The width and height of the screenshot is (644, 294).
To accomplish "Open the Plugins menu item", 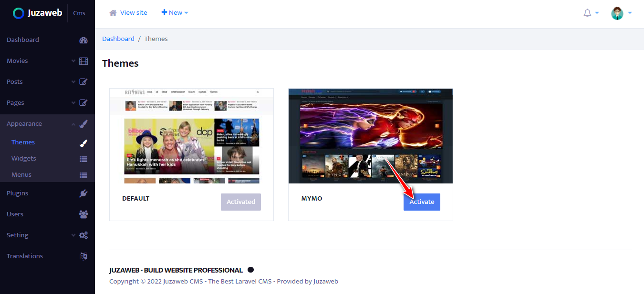I will 47,193.
